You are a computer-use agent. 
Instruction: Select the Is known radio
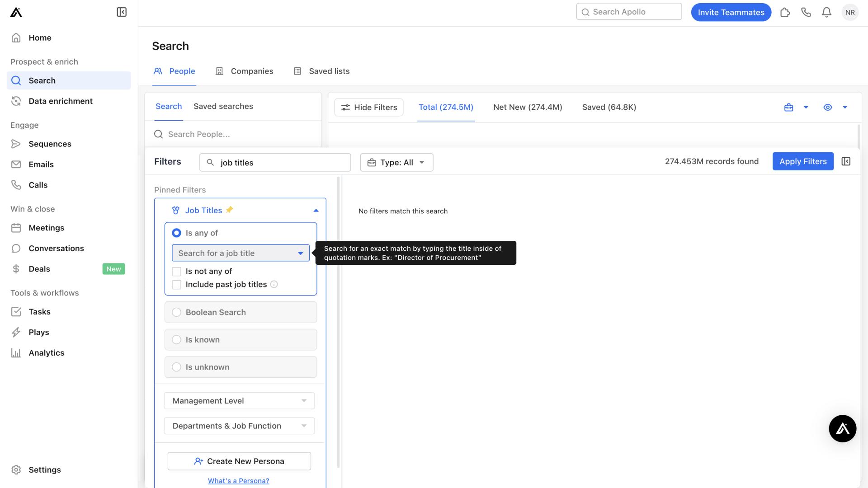click(177, 340)
